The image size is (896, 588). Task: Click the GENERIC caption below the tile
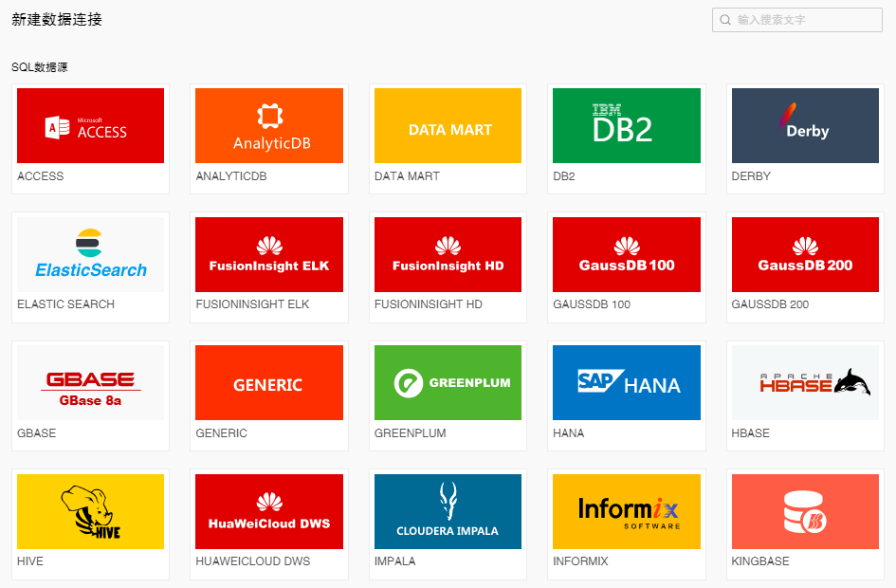tap(221, 433)
